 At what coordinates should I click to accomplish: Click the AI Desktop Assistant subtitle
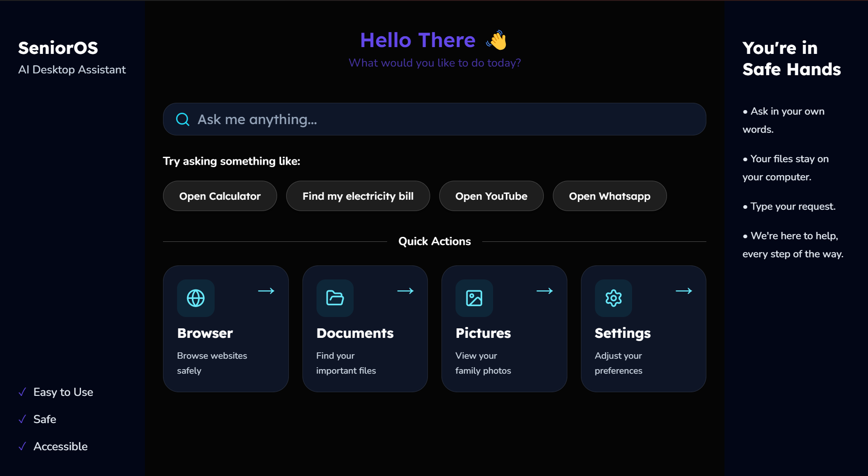coord(72,69)
